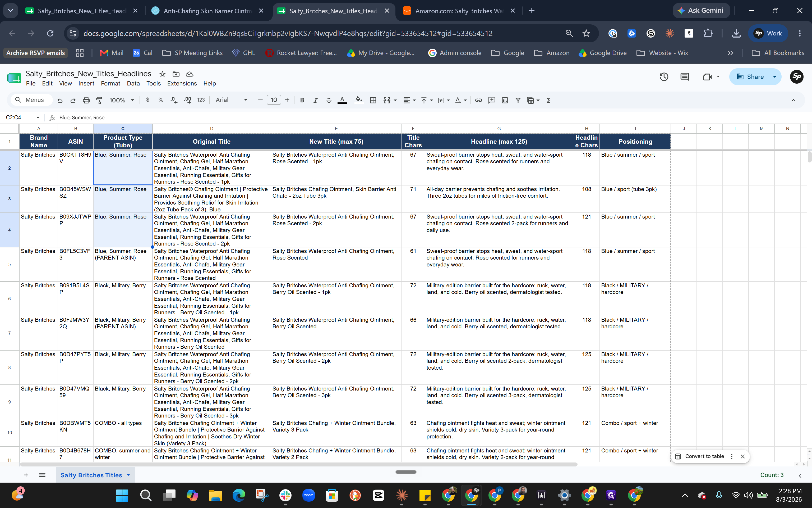Screen dimensions: 812x508
Task: Bookmark this page with star icon
Action: click(586, 33)
